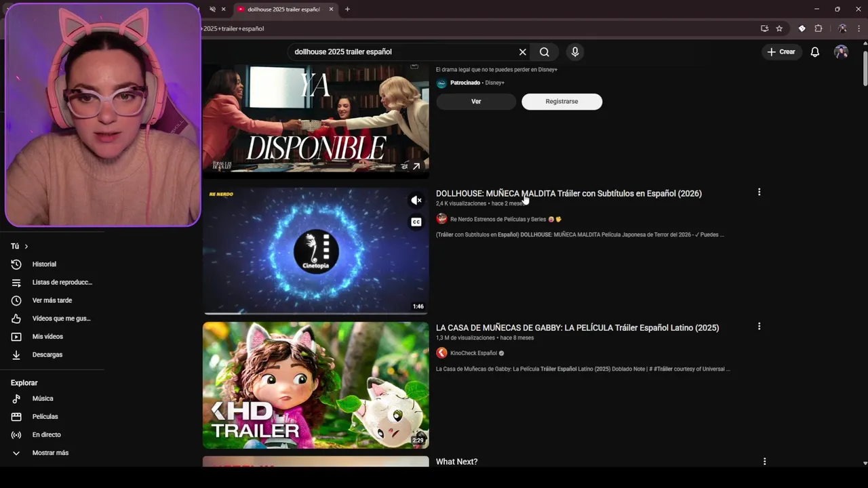868x488 pixels.
Task: Open options for DOLLHOUSE: MUÑECA MALDITA video
Action: [x=759, y=192]
